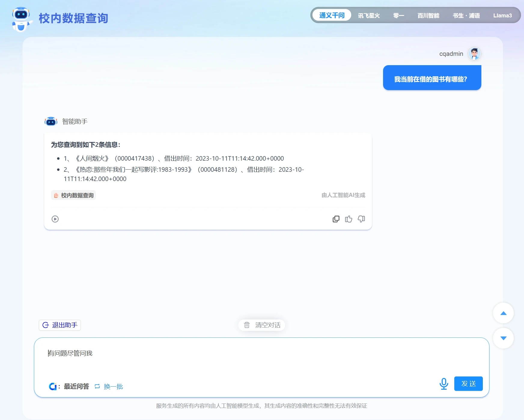This screenshot has width=524, height=420.
Task: Copy the assistant's answer
Action: [336, 219]
